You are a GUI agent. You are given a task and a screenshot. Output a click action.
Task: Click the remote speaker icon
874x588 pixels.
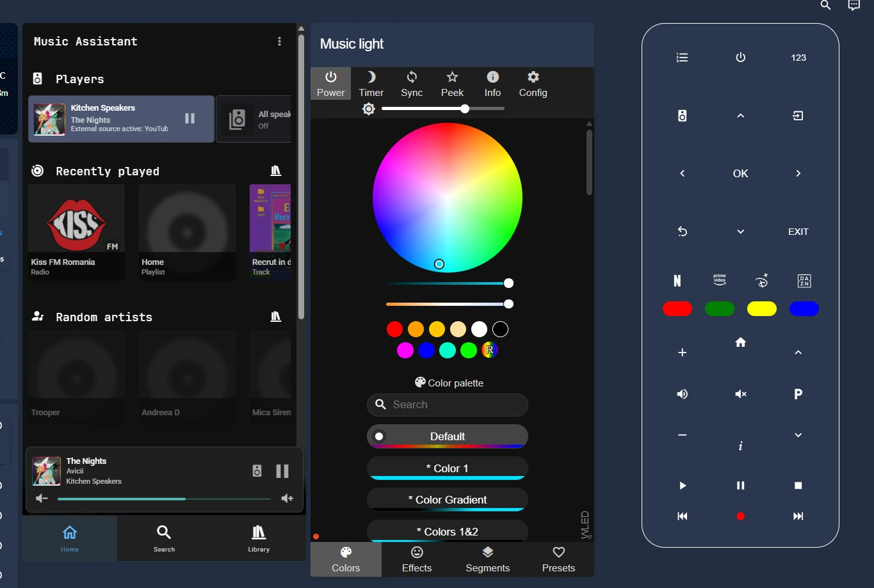point(683,116)
